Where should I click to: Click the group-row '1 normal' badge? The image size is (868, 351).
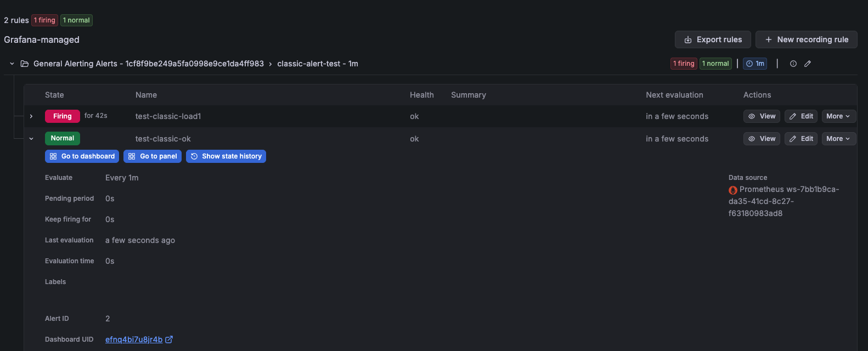pos(715,64)
